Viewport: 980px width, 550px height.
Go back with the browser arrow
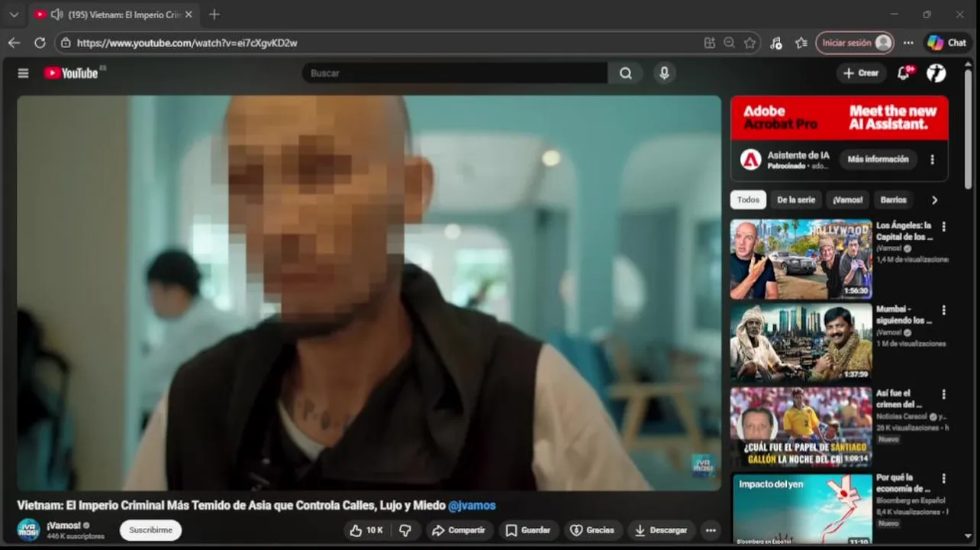point(14,43)
